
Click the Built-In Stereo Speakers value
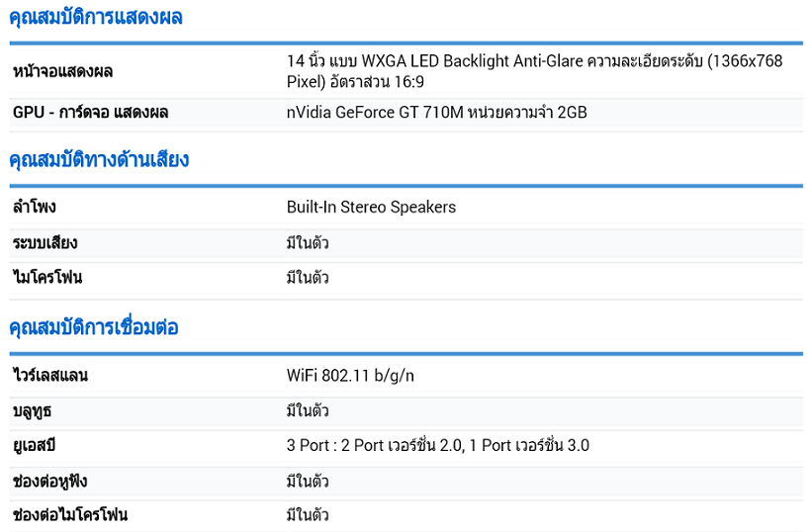pyautogui.click(x=371, y=208)
